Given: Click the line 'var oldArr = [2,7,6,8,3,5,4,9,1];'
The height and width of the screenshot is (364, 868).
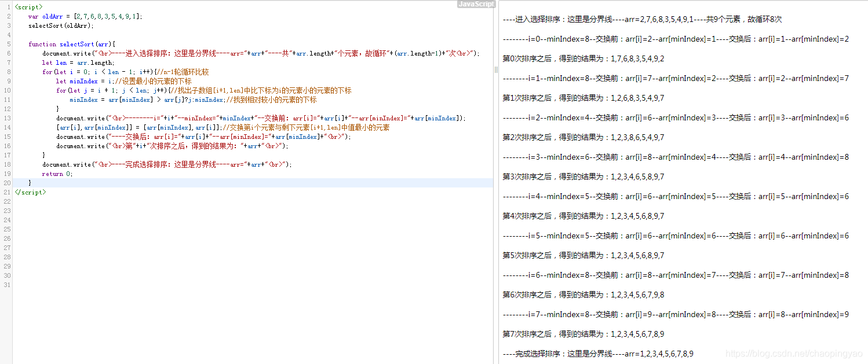Looking at the screenshot, I should 85,16.
